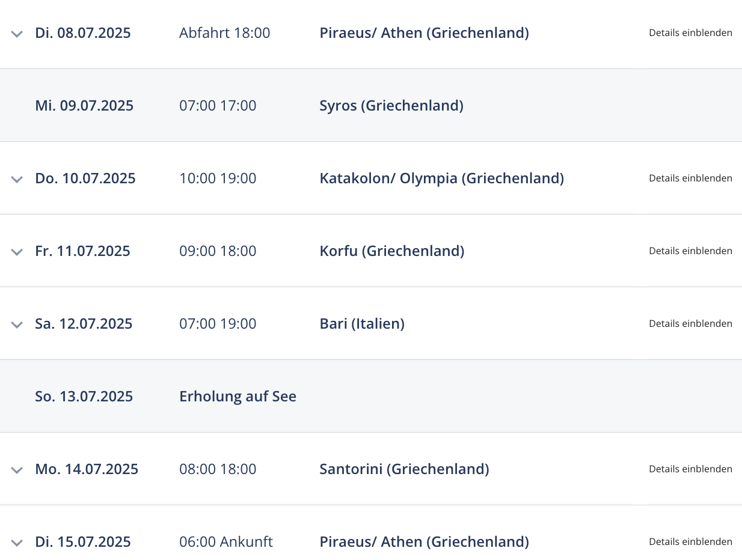Select the Bari (Italien) port title
742x560 pixels.
tap(362, 324)
